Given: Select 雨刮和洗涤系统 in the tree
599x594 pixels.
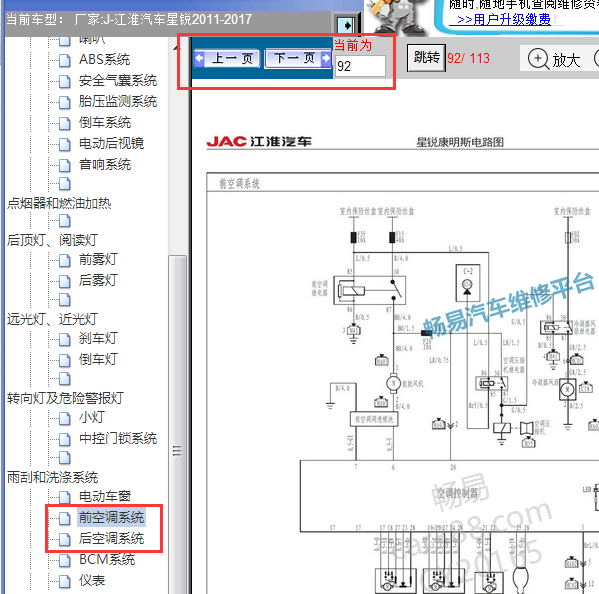Looking at the screenshot, I should [52, 477].
